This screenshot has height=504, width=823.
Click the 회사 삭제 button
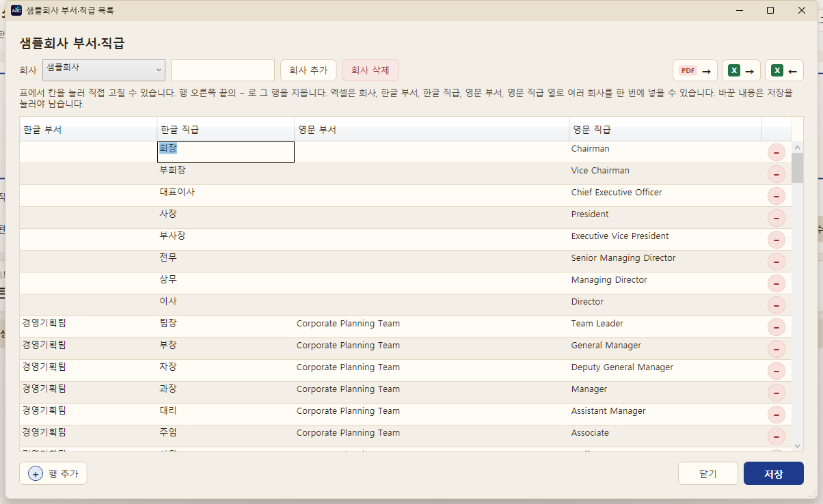370,70
